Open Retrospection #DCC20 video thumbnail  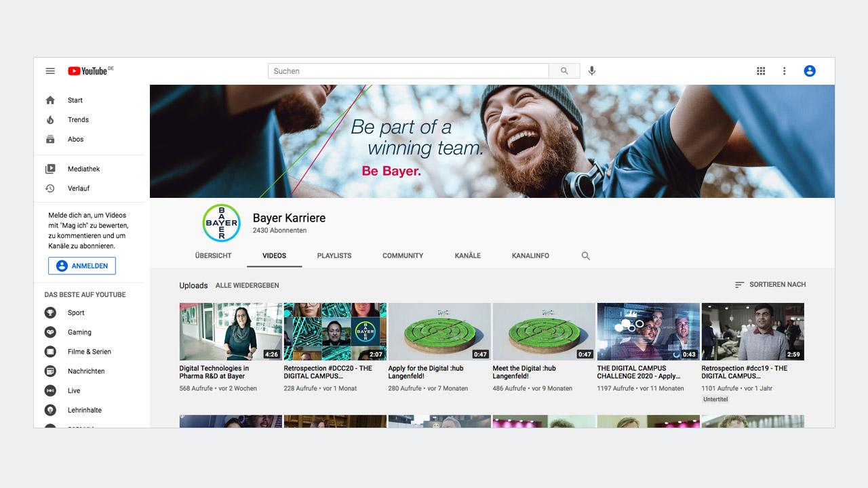pos(335,331)
